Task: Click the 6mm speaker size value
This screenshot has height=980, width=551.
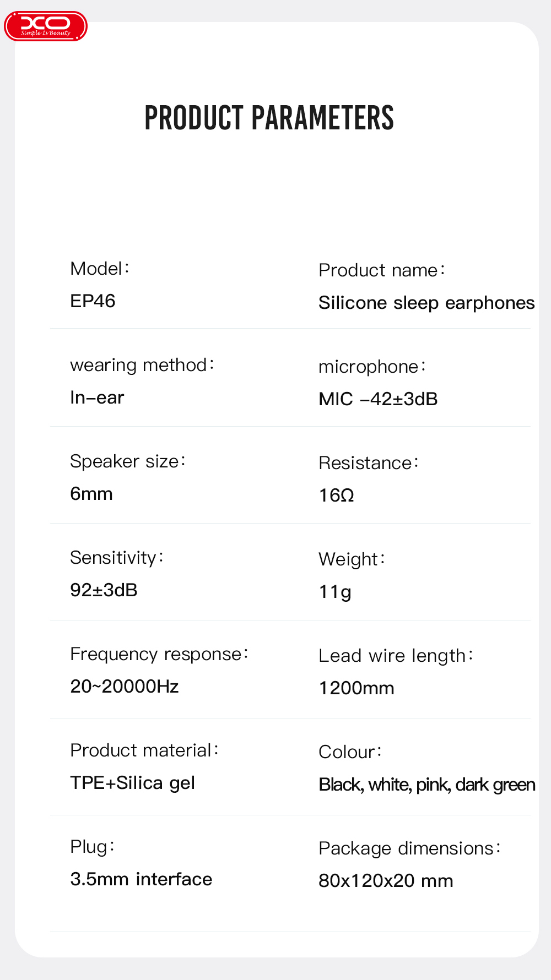Action: (91, 494)
